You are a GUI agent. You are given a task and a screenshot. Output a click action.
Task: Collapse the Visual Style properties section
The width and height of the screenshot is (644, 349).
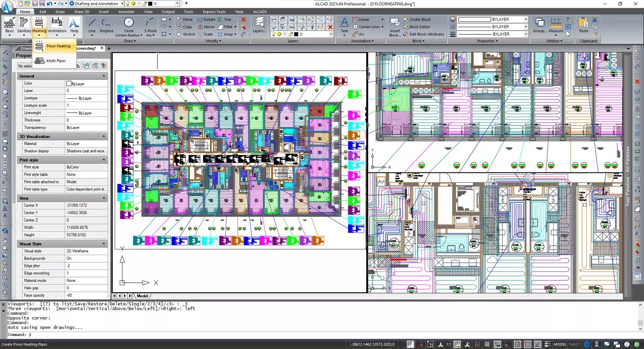pos(104,244)
